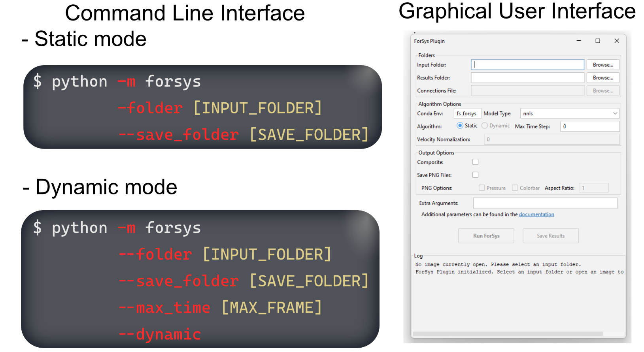Viewport: 644px width, 352px height.
Task: Check the Save PNG Files box
Action: pos(475,175)
